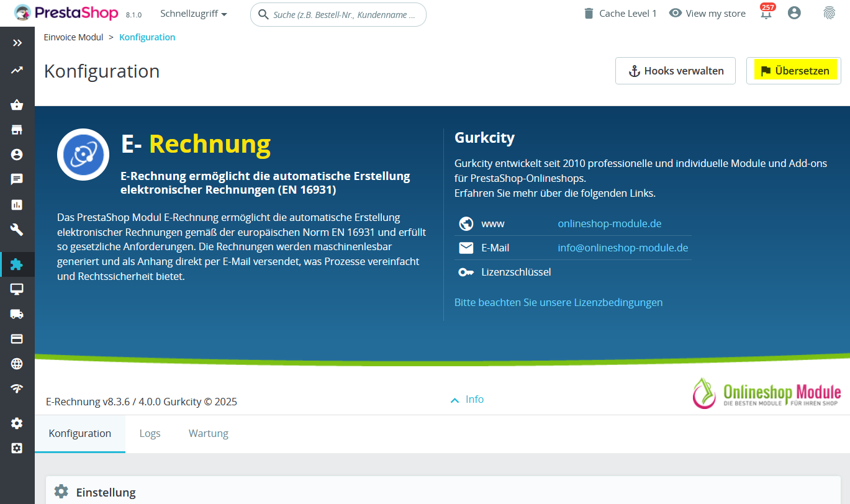Viewport: 850px width, 504px height.
Task: Open Orders via shopping basket icon
Action: point(17,105)
